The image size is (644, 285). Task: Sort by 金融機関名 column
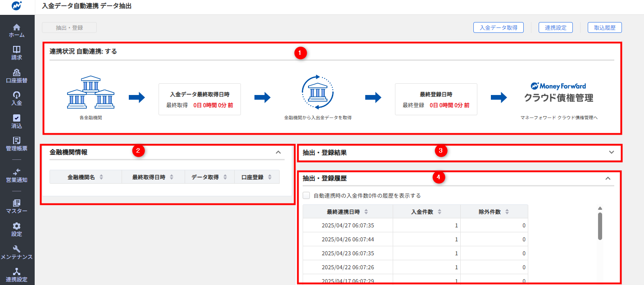coord(86,177)
